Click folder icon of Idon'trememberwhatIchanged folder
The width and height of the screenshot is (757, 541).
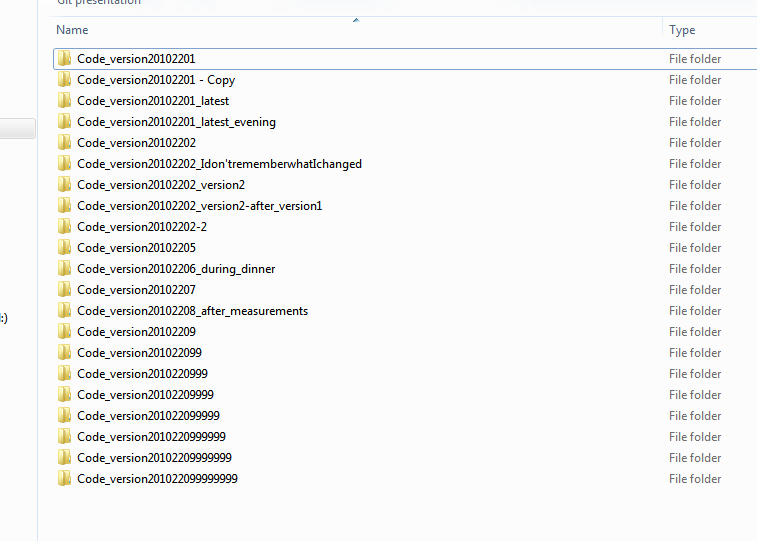click(64, 164)
